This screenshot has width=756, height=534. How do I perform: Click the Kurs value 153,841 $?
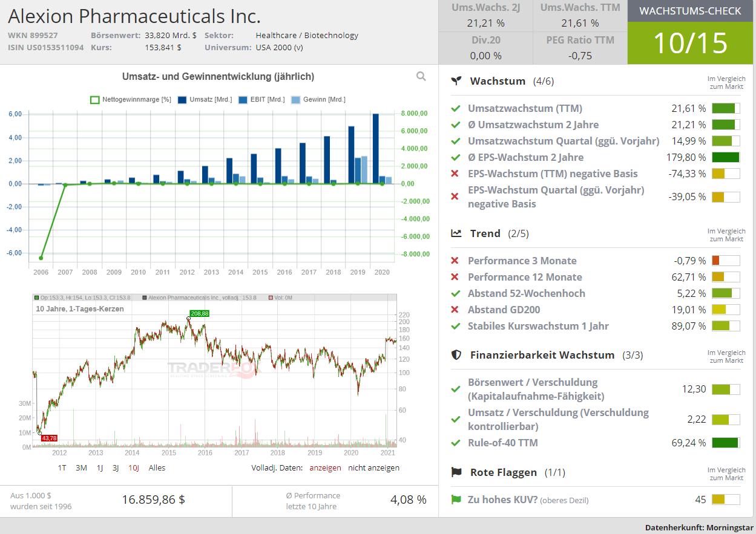pos(163,47)
